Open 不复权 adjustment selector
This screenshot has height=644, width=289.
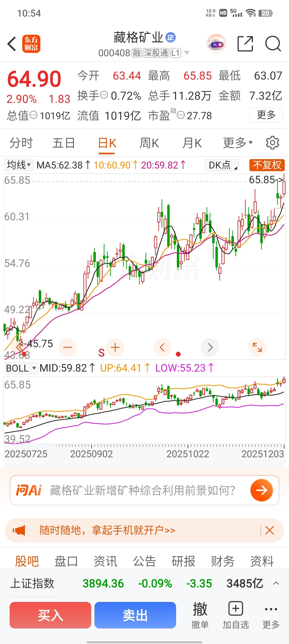click(x=267, y=165)
